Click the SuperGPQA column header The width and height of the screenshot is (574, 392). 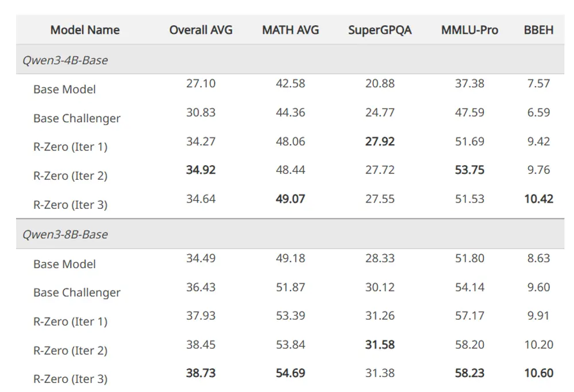[x=380, y=30]
